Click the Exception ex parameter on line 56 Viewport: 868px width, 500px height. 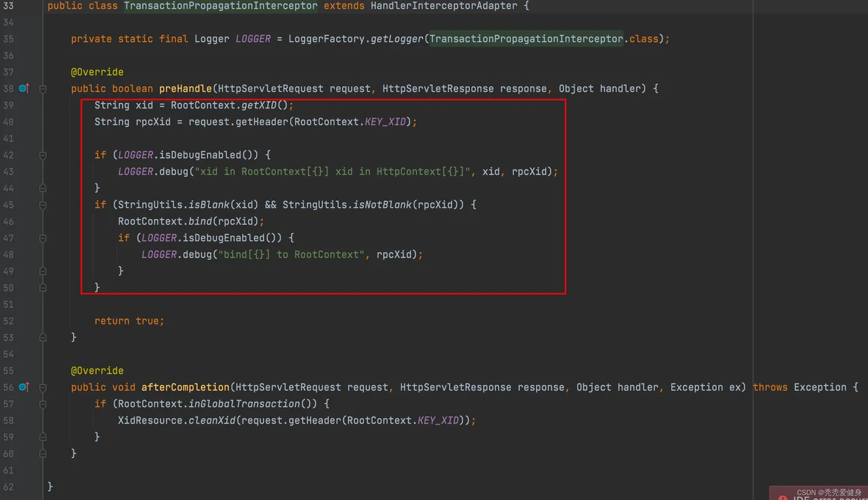pyautogui.click(x=706, y=387)
